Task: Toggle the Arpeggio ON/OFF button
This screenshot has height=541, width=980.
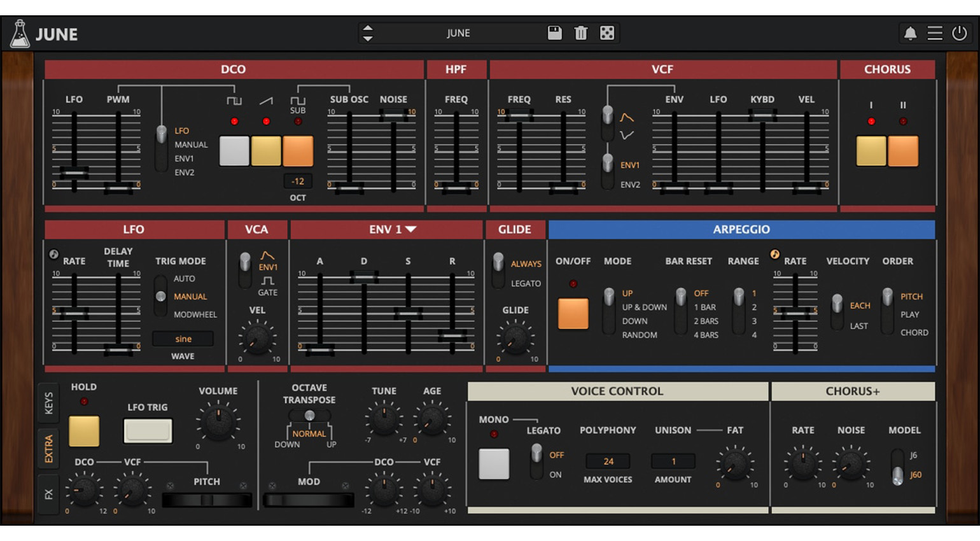Action: [x=573, y=314]
